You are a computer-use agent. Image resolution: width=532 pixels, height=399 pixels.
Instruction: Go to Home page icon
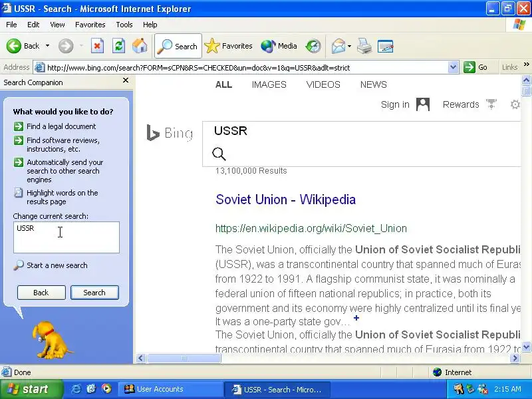click(140, 46)
